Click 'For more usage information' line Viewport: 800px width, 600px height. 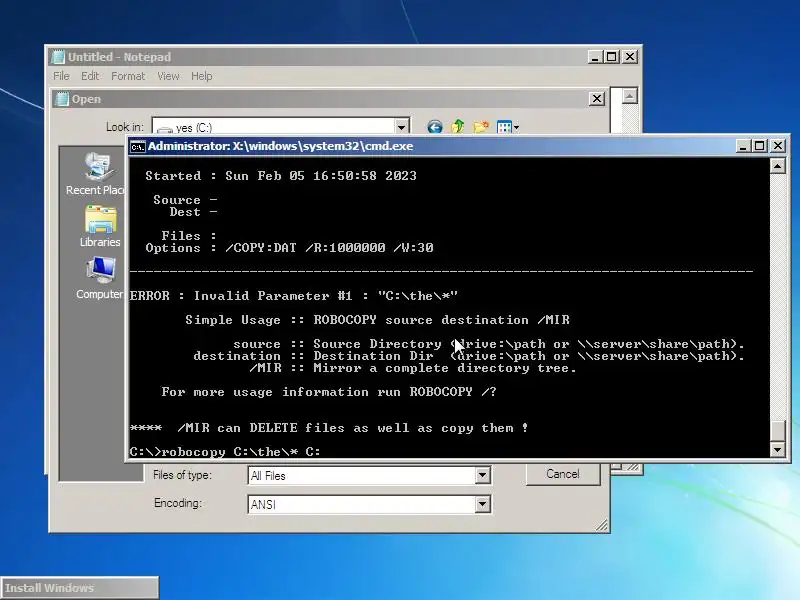(329, 392)
